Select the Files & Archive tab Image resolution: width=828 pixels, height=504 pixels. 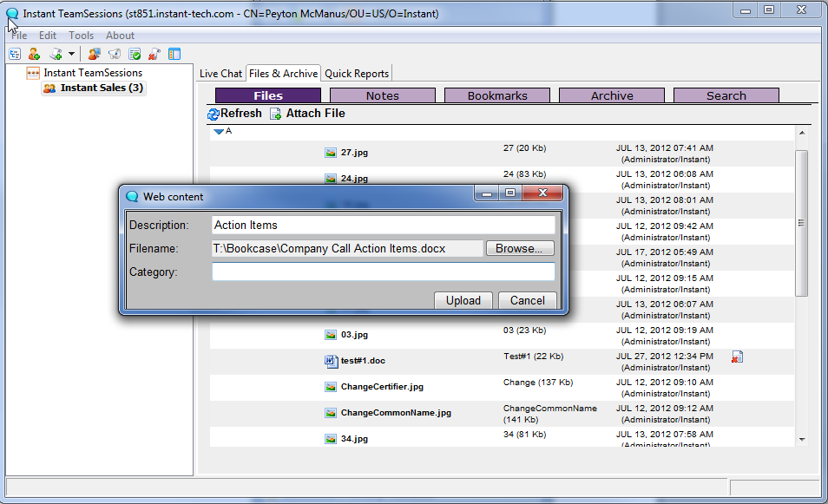284,74
